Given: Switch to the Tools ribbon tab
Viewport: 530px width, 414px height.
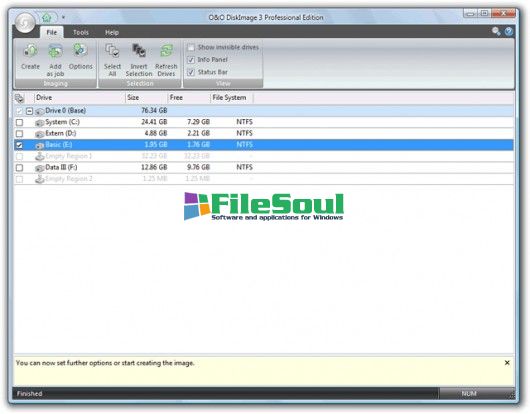Looking at the screenshot, I should [x=81, y=32].
